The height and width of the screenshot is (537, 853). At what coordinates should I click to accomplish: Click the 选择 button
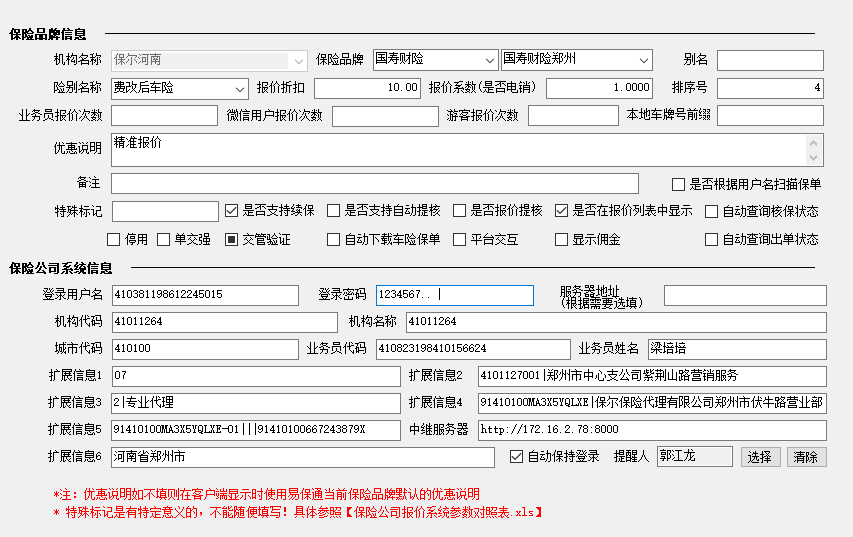coord(760,457)
